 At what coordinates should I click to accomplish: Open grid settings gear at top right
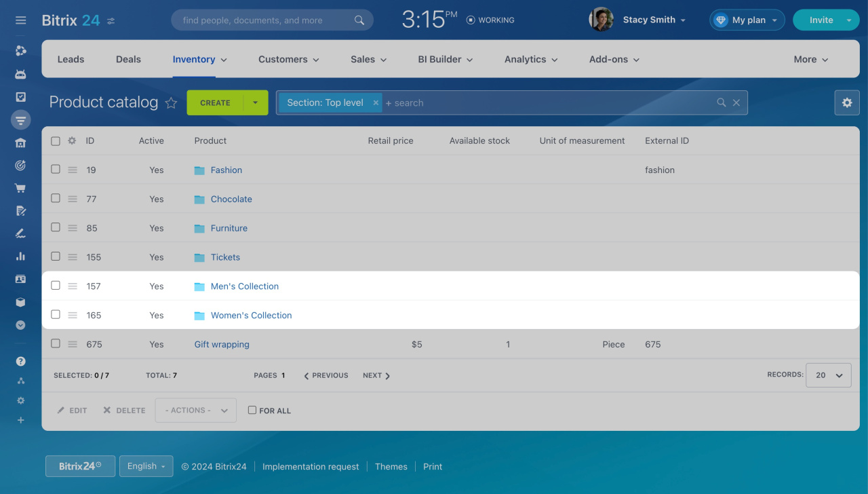click(x=846, y=102)
